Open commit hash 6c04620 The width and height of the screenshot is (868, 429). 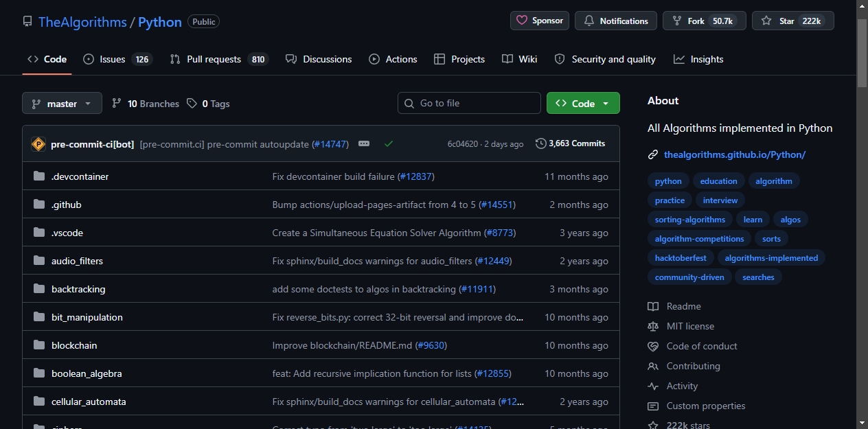pyautogui.click(x=463, y=144)
